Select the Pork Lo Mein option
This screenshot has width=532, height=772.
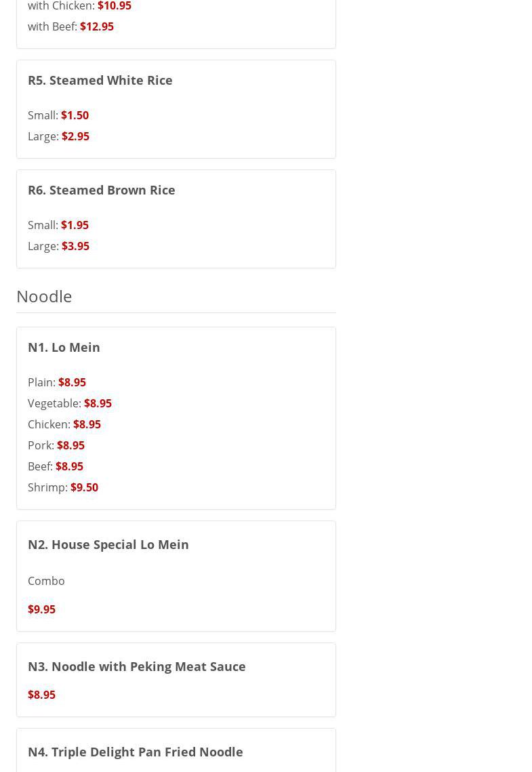(x=56, y=445)
